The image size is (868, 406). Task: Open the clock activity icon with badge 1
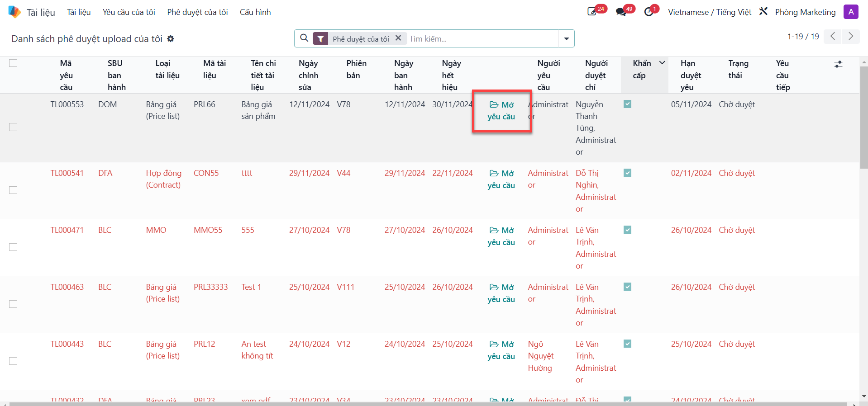point(649,12)
